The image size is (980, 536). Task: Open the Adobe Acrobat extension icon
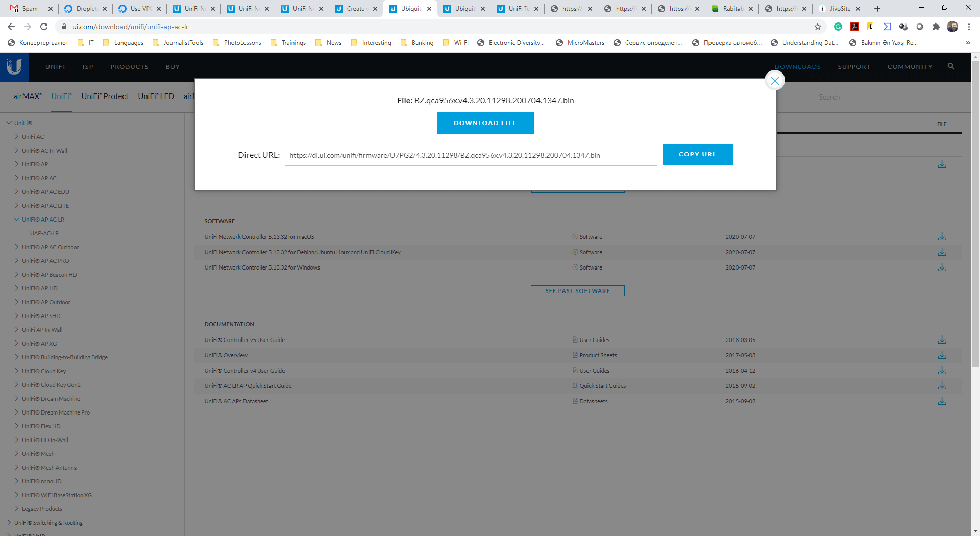coord(854,27)
